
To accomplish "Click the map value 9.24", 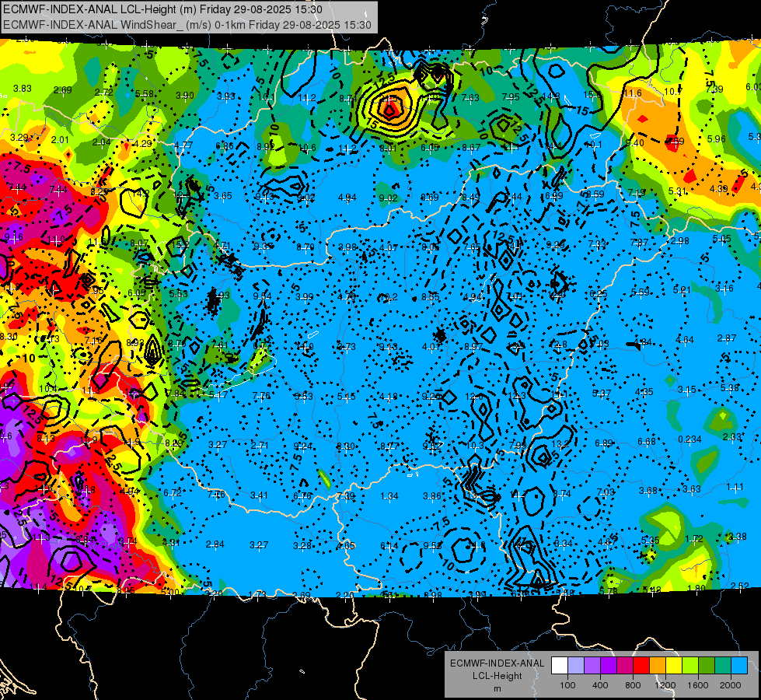I will click(303, 446).
